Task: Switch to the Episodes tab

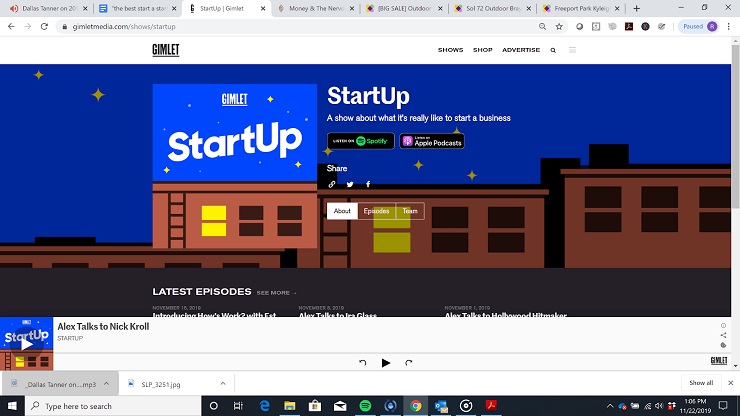Action: coord(376,211)
